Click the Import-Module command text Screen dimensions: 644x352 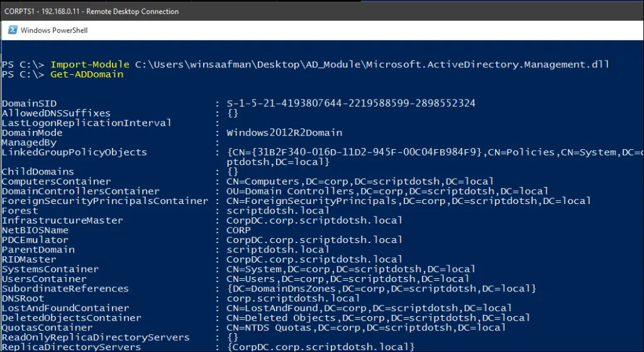pyautogui.click(x=90, y=65)
